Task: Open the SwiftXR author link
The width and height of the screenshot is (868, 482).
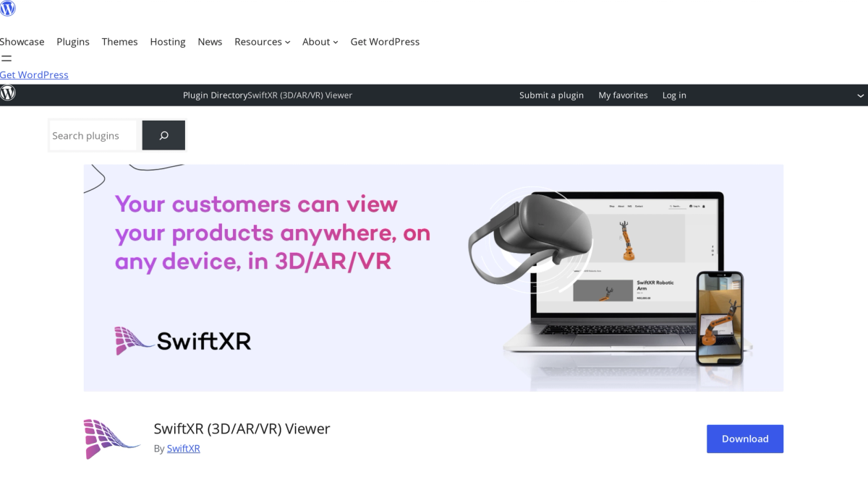Action: (x=183, y=448)
